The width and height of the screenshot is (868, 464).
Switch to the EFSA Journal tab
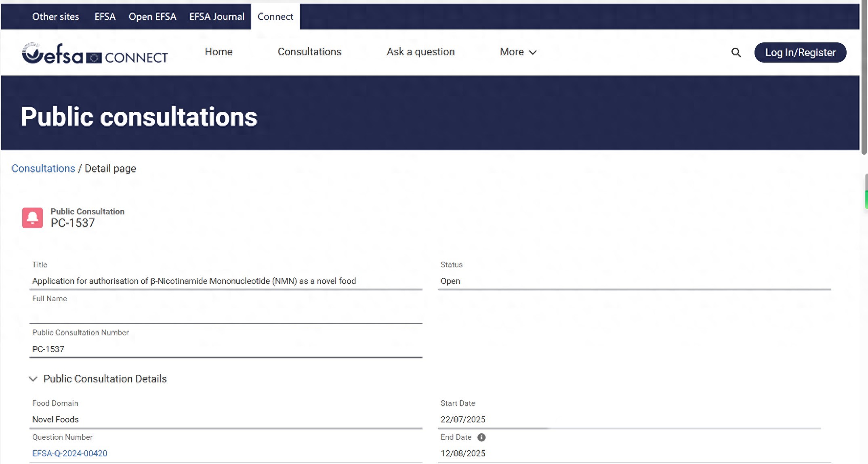217,17
